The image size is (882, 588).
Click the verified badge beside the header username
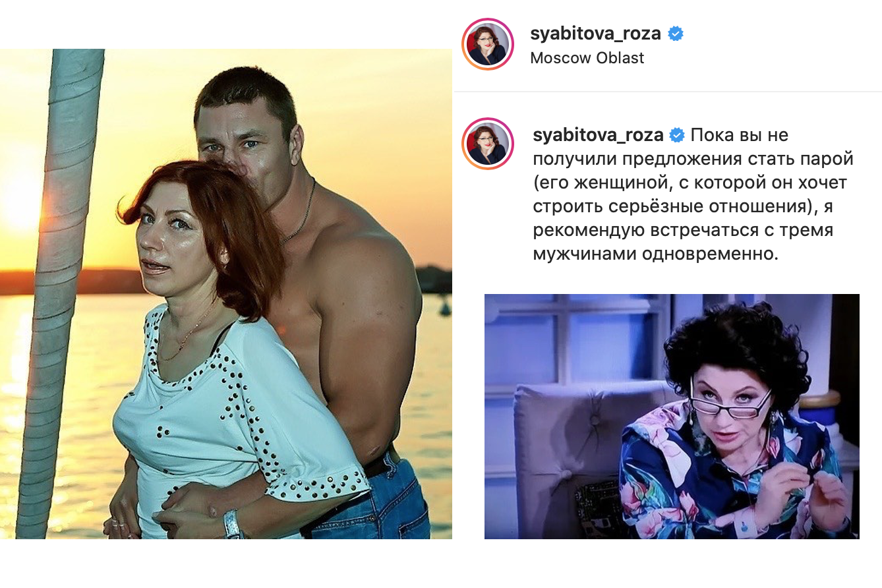click(676, 34)
